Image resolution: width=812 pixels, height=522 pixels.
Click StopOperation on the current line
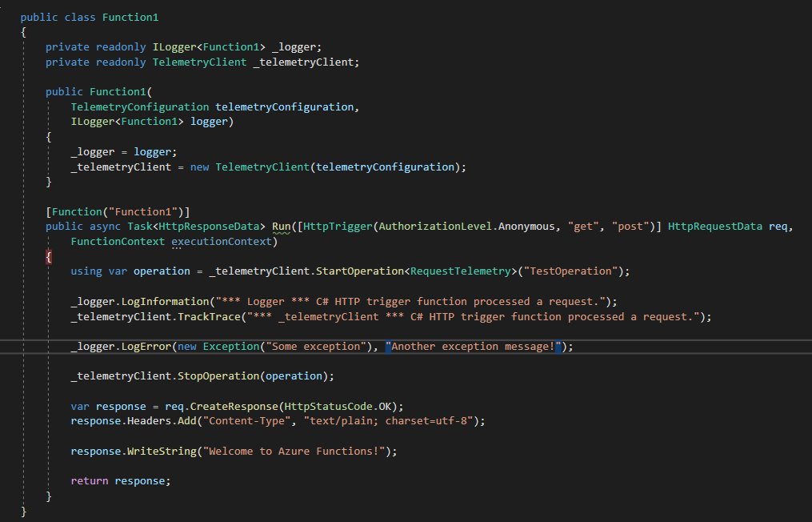pyautogui.click(x=220, y=375)
